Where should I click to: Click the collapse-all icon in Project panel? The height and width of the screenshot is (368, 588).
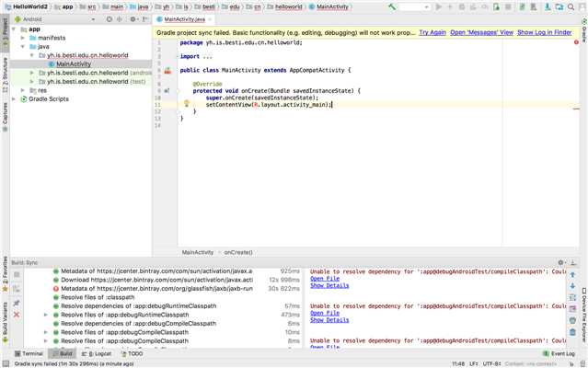pyautogui.click(x=120, y=19)
